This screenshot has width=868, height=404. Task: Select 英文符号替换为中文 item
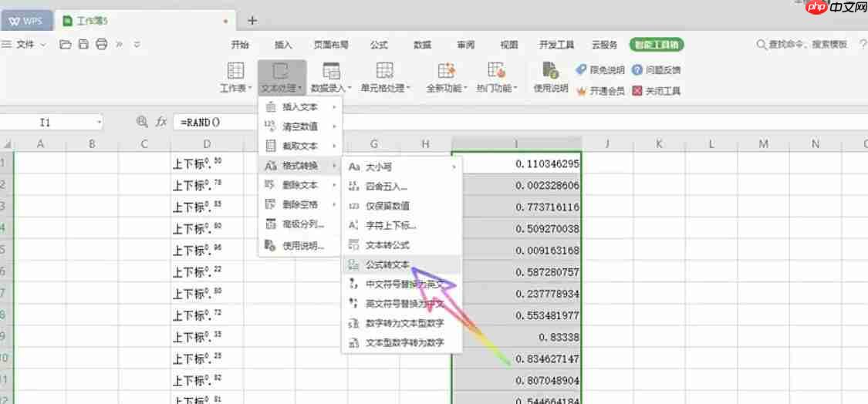coord(401,303)
